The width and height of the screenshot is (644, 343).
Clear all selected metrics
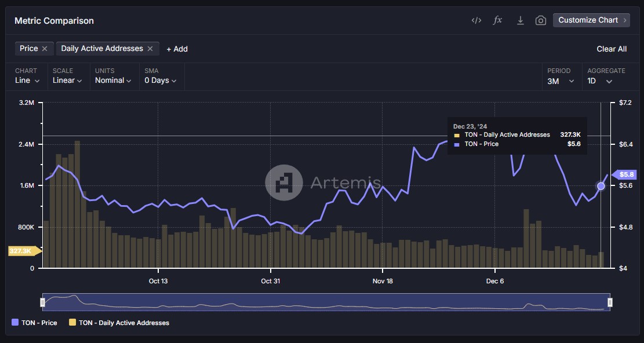click(x=612, y=49)
